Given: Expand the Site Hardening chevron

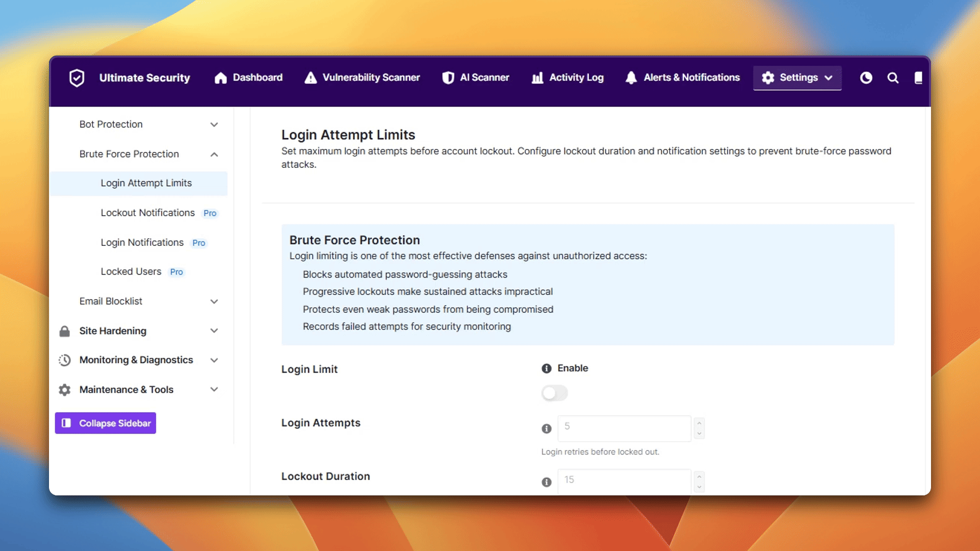Looking at the screenshot, I should pyautogui.click(x=214, y=331).
